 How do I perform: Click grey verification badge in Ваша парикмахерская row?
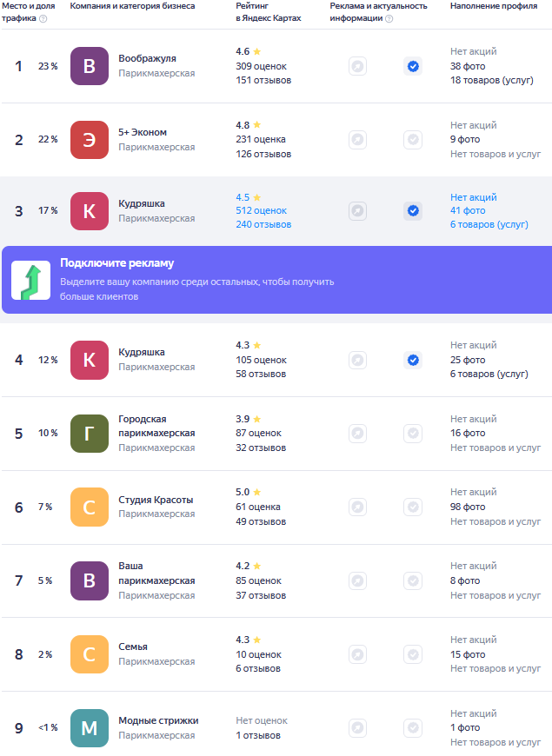pos(413,581)
